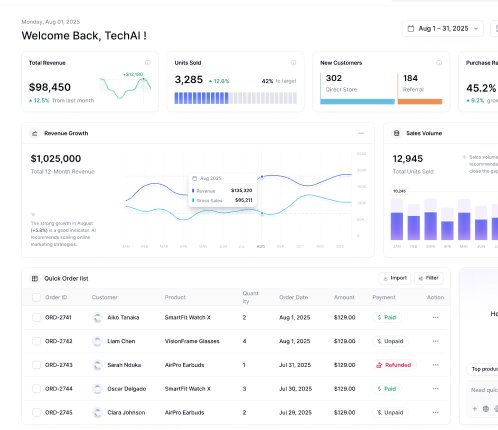Sort by the Amount column header
The image size is (498, 430).
click(x=344, y=297)
